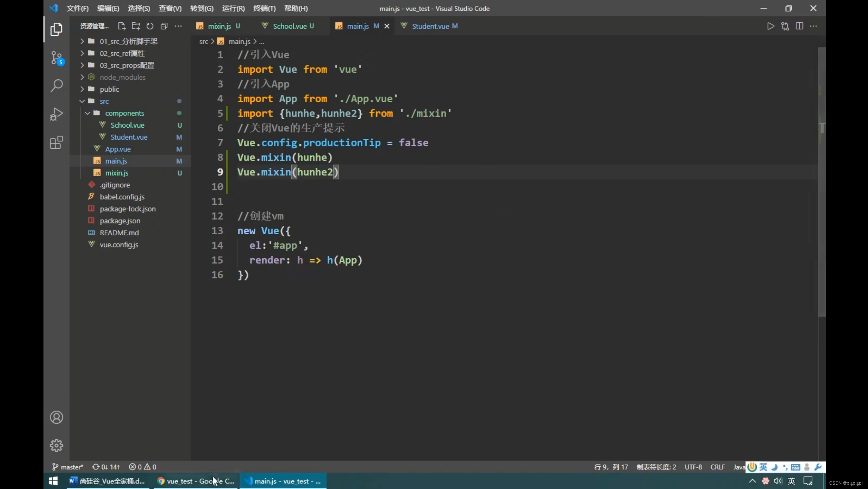Click the New Folder icon in explorer

[136, 26]
